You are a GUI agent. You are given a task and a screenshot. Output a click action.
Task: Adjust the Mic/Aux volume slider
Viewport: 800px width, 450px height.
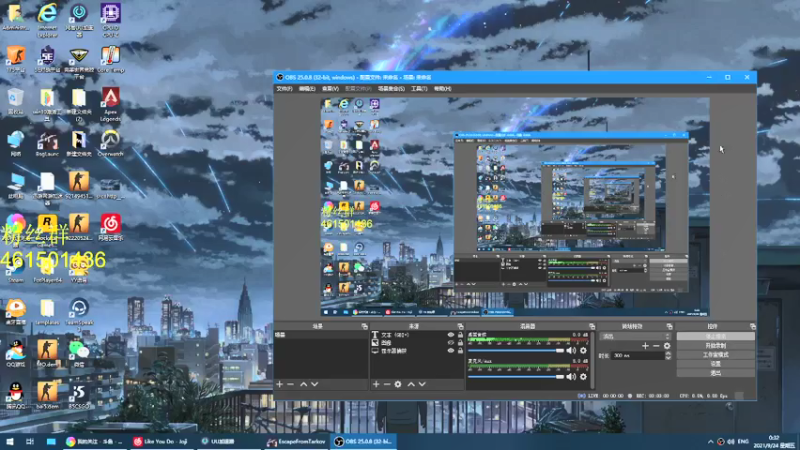click(515, 377)
